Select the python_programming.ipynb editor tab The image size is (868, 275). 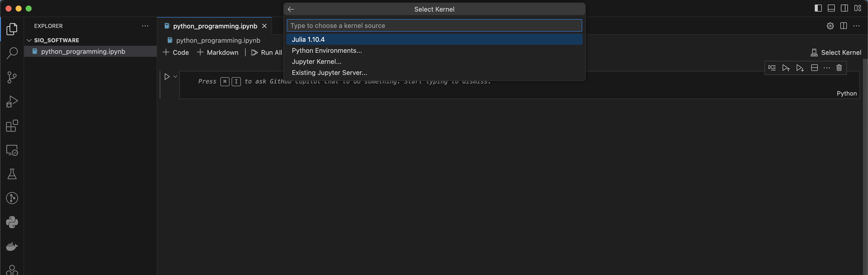(215, 26)
